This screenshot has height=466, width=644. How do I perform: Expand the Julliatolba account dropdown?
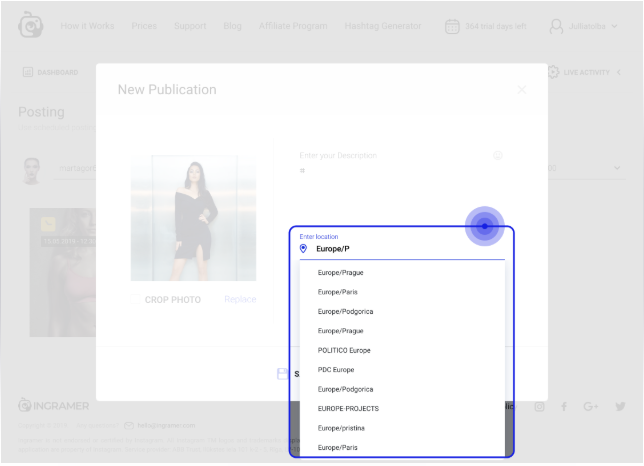(614, 26)
